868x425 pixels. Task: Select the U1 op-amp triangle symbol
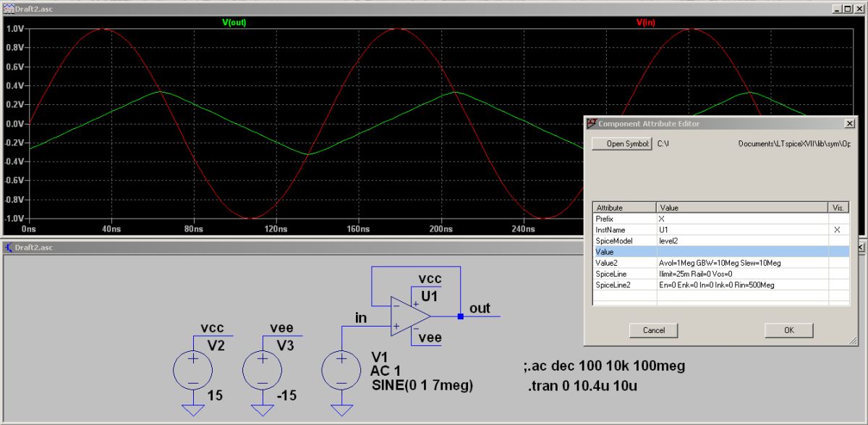[410, 316]
